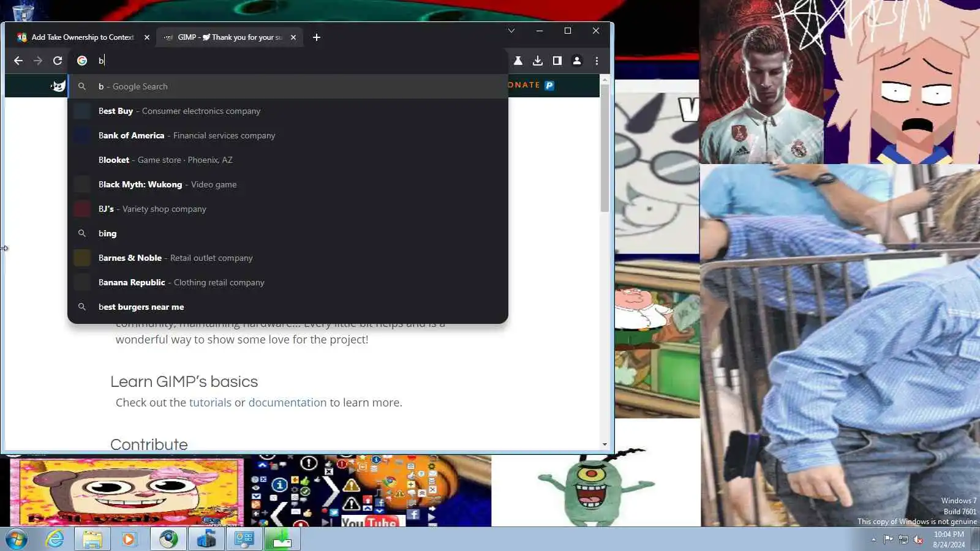Select the 'Blooket' suggestion
Image resolution: width=980 pixels, height=551 pixels.
pyautogui.click(x=288, y=160)
